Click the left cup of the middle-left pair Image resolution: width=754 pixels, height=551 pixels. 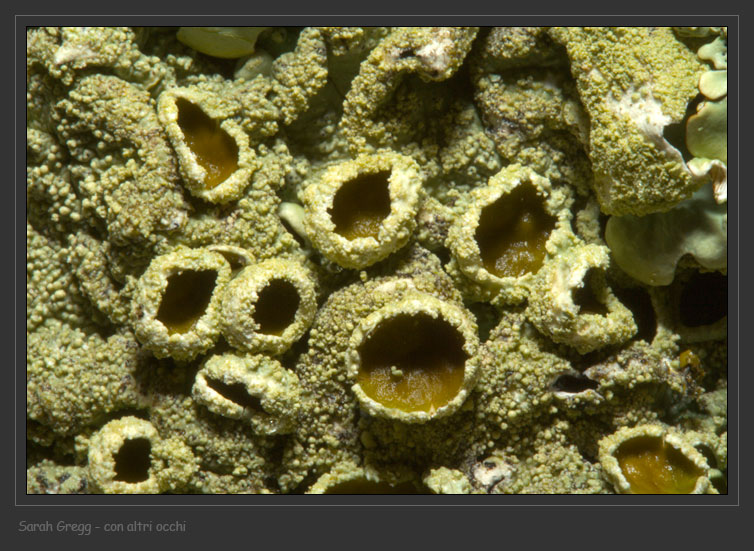click(185, 300)
